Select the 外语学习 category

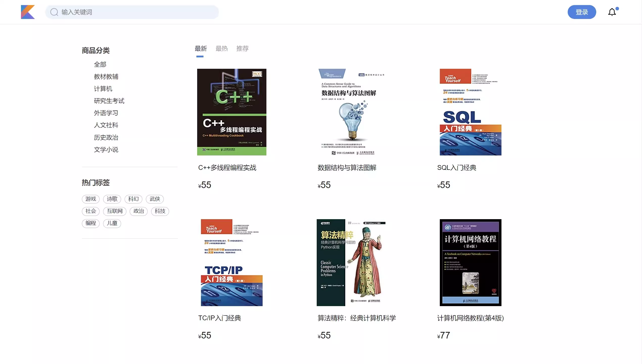tap(106, 113)
